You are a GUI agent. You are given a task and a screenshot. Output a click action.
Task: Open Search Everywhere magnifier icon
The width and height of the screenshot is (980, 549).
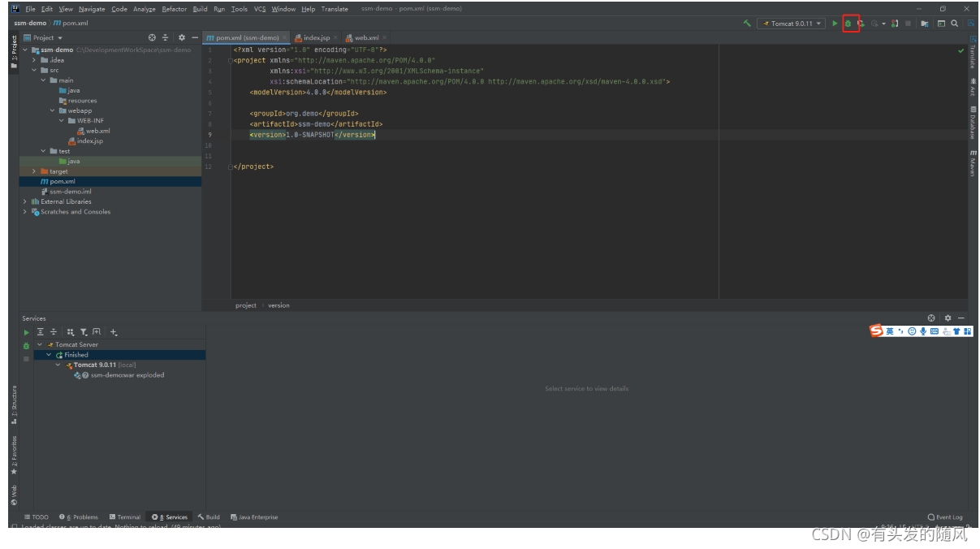(x=955, y=24)
